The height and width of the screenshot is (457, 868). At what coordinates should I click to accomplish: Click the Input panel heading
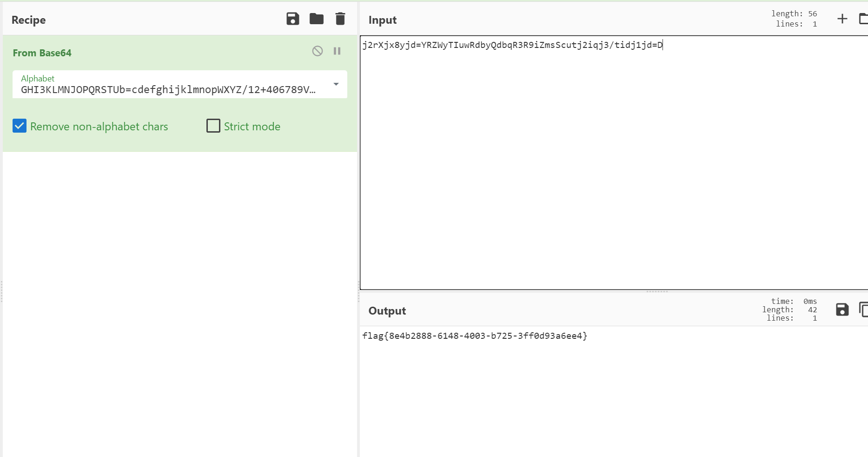(x=383, y=20)
